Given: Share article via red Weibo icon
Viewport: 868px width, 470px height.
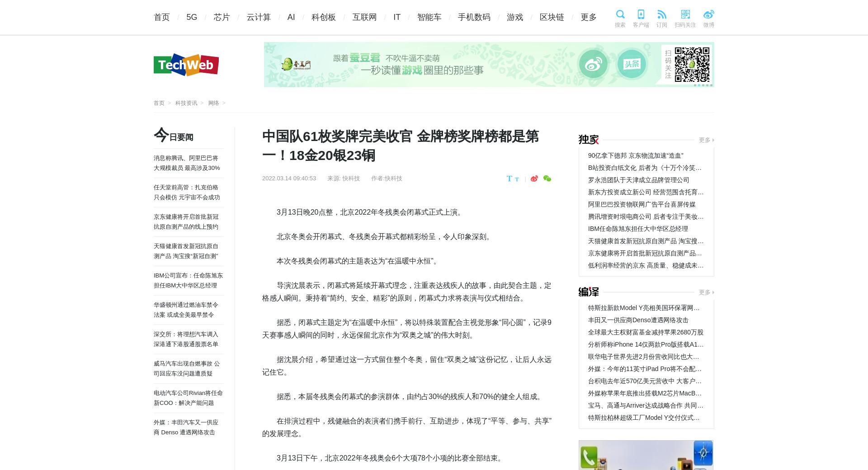Looking at the screenshot, I should [534, 179].
